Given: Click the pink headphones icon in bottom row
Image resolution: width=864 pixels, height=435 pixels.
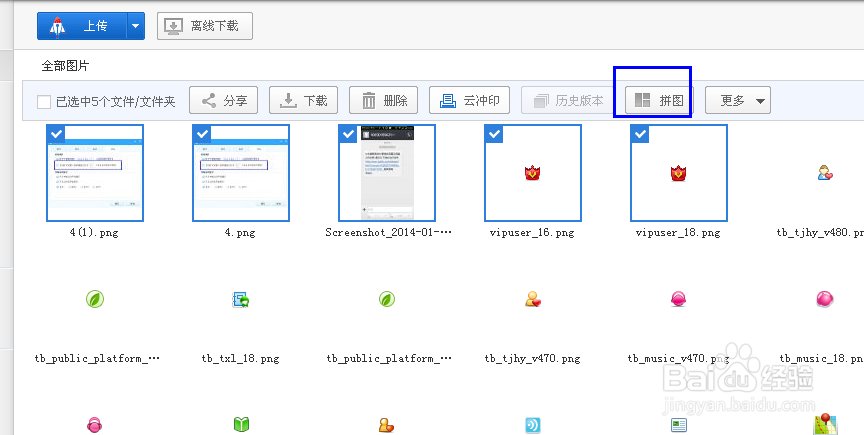Looking at the screenshot, I should click(95, 425).
